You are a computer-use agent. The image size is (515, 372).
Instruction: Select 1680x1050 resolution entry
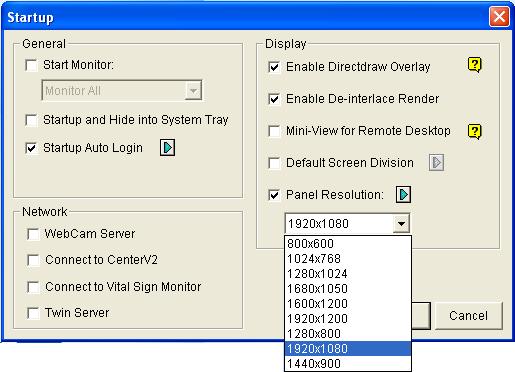[x=348, y=289]
